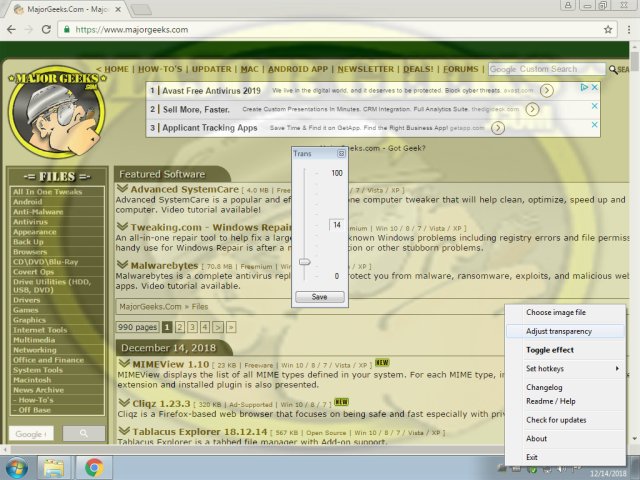Click the Chrome taskbar icon
This screenshot has width=640, height=480.
(x=94, y=467)
